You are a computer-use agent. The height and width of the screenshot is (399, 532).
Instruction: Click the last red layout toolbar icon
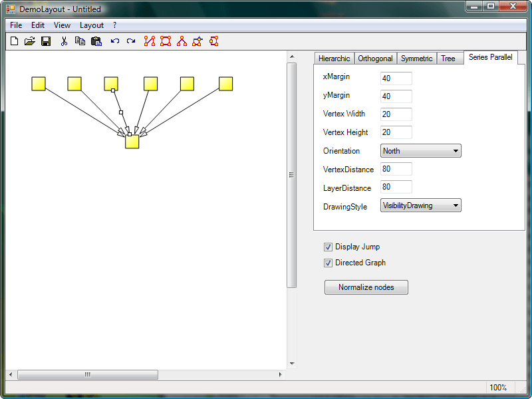(213, 41)
